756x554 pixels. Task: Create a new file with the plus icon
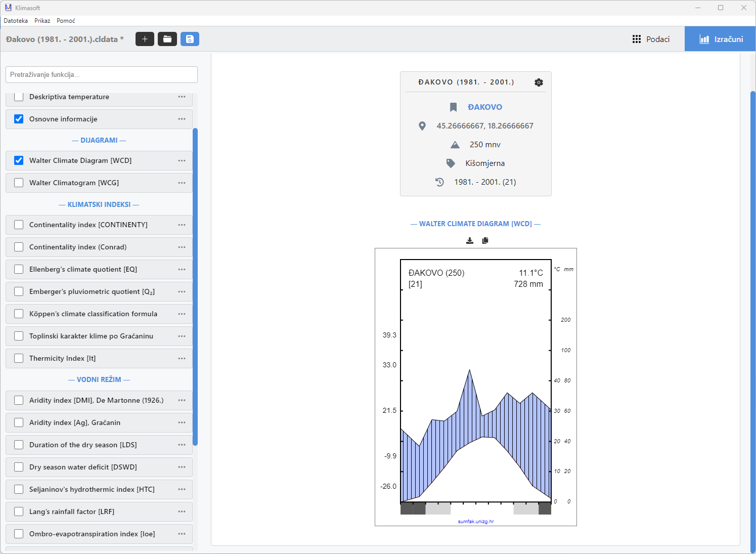pos(145,39)
